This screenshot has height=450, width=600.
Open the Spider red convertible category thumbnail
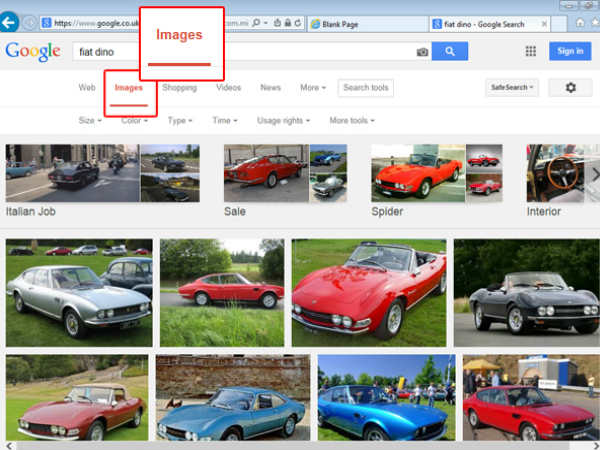pyautogui.click(x=418, y=173)
